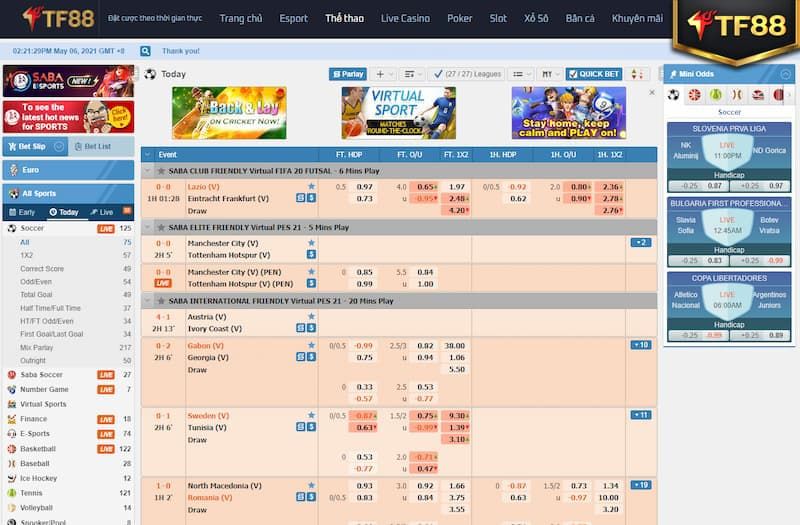Click the Back & Lay on Cricket banner
This screenshot has height=525, width=800.
click(x=229, y=113)
